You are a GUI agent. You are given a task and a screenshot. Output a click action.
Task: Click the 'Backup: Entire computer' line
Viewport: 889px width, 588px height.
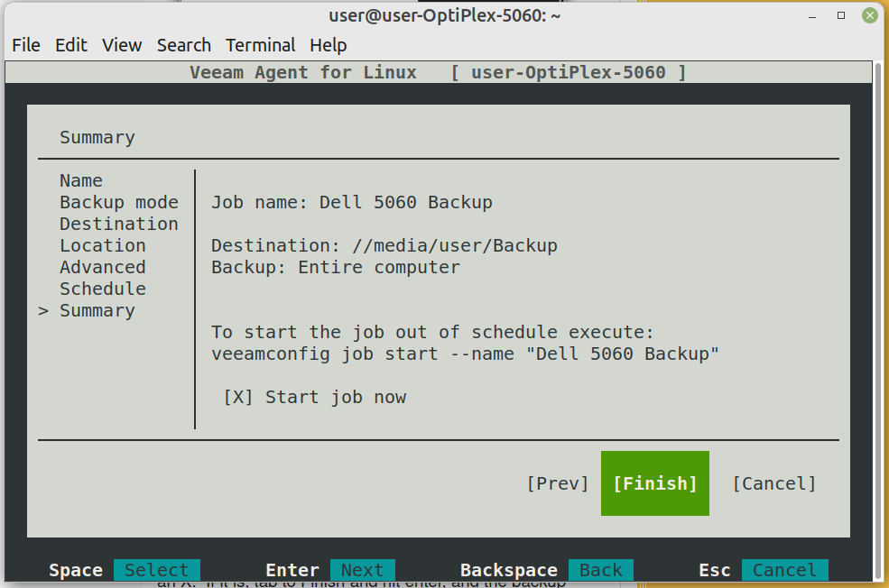pyautogui.click(x=336, y=267)
